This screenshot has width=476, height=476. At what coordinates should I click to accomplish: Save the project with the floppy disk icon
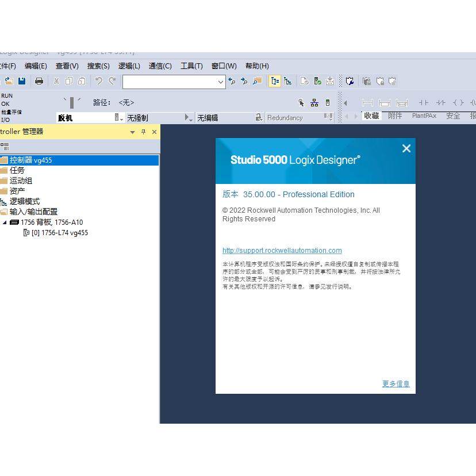click(22, 81)
